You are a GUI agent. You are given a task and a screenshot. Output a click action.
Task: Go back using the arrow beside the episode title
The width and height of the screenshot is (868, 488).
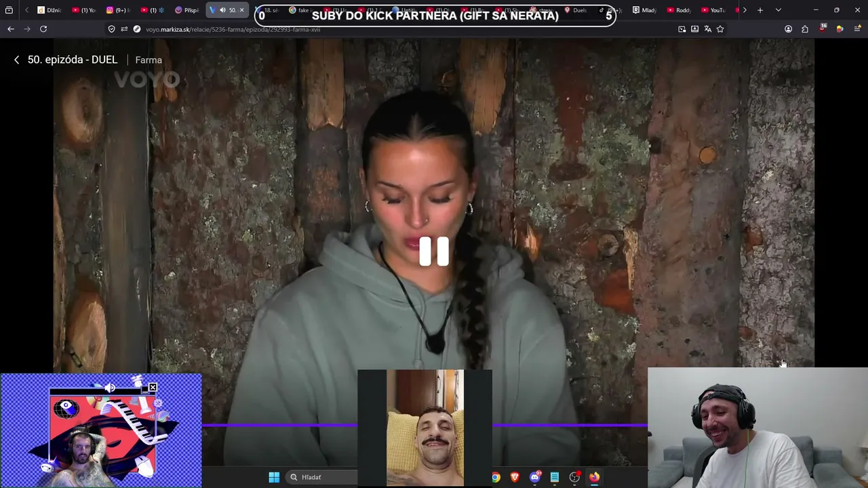pos(17,60)
